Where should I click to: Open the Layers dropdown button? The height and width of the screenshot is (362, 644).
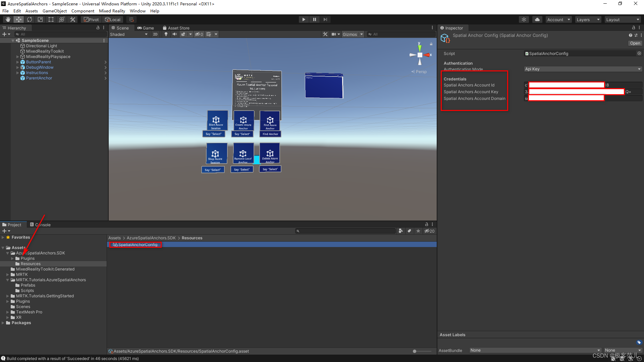point(588,19)
